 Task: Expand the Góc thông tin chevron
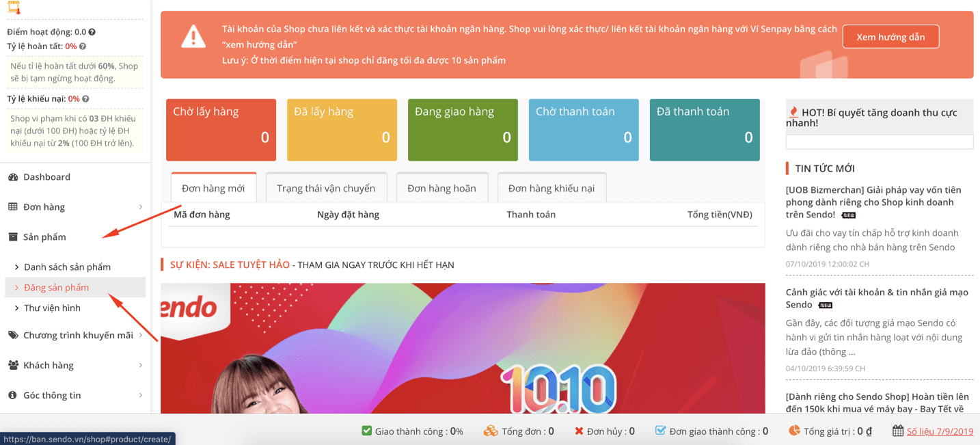pos(141,396)
